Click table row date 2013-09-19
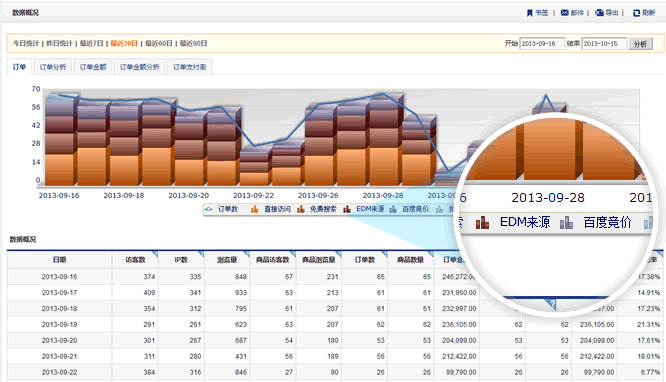This screenshot has height=382, width=666. pos(59,325)
